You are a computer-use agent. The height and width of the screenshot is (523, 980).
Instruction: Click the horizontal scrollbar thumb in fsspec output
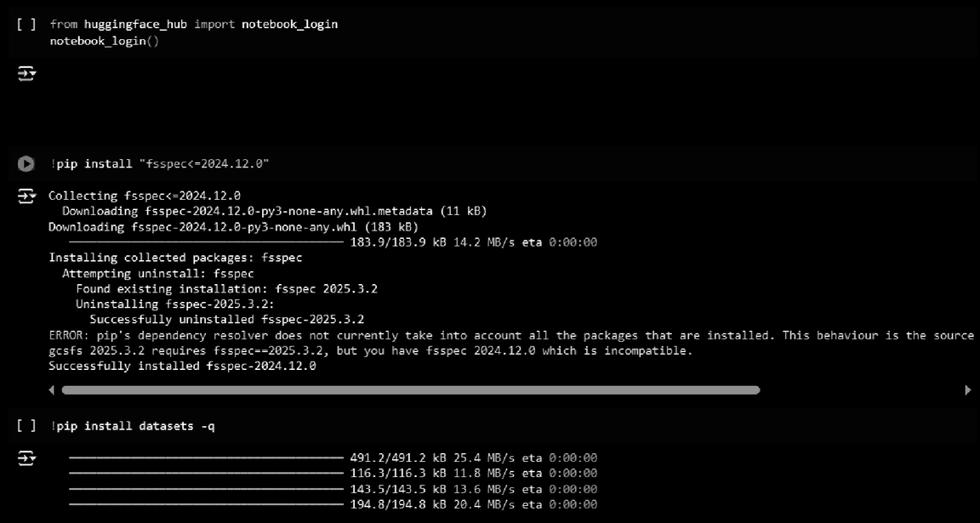pos(410,390)
